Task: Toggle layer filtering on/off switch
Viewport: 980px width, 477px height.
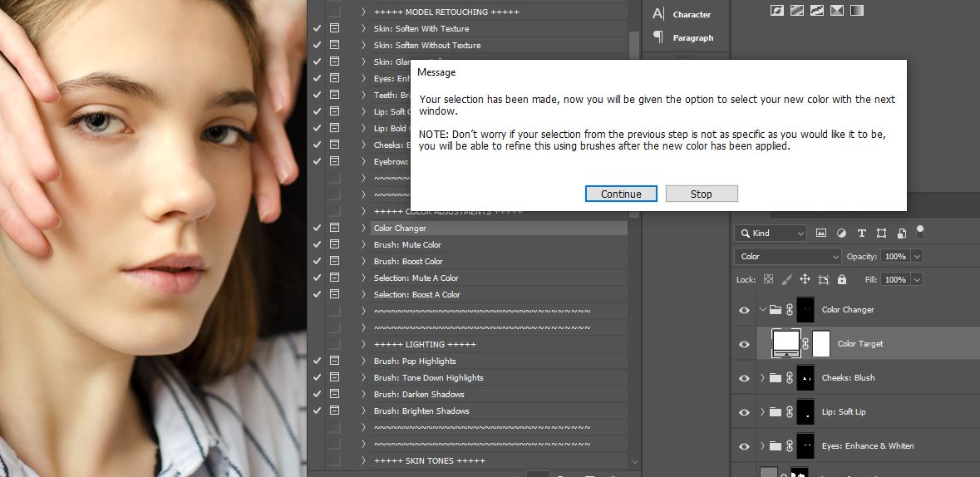Action: (x=920, y=233)
